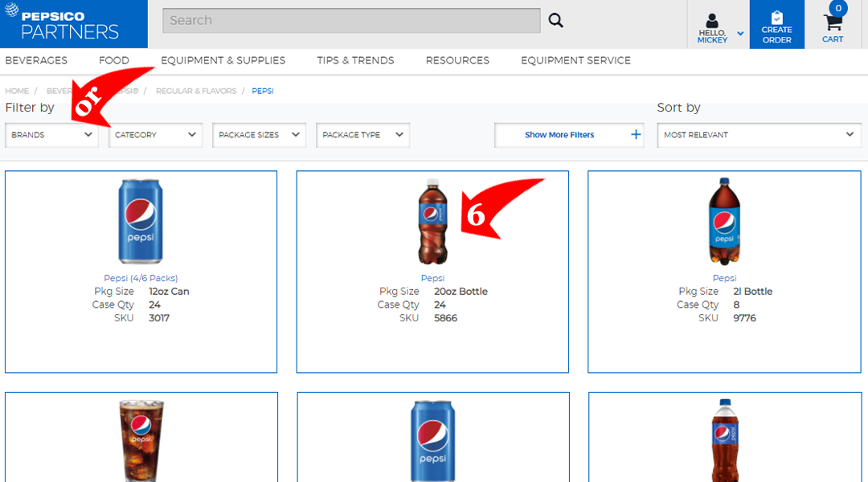The image size is (868, 482).
Task: Select the 12oz Can package size text
Action: tap(169, 291)
